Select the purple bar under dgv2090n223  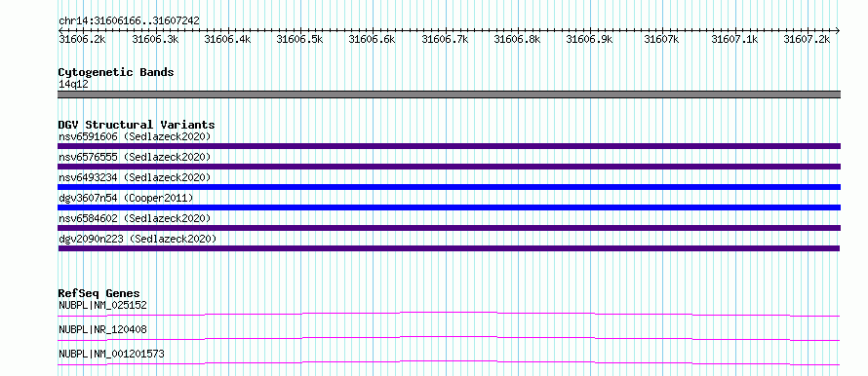449,248
